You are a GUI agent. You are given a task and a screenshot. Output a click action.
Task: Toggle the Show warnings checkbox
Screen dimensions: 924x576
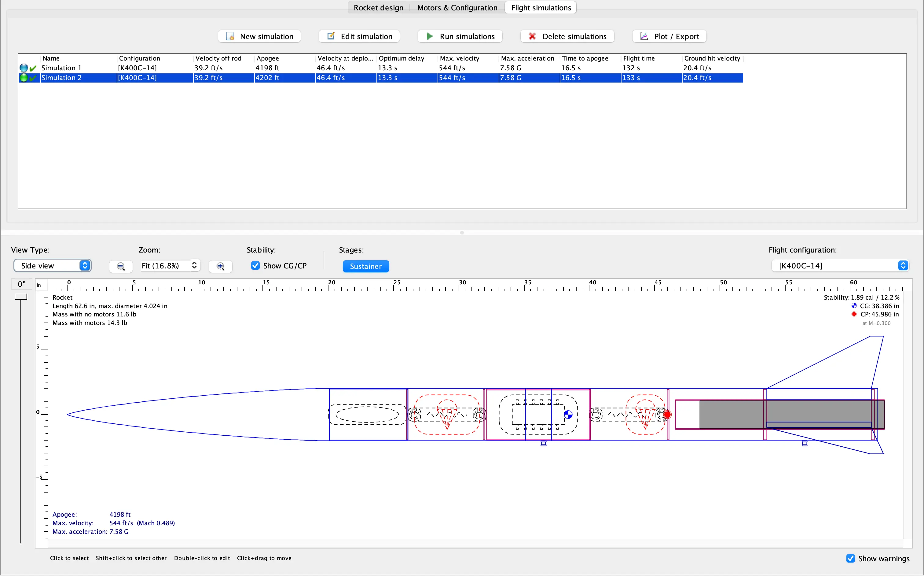coord(850,558)
